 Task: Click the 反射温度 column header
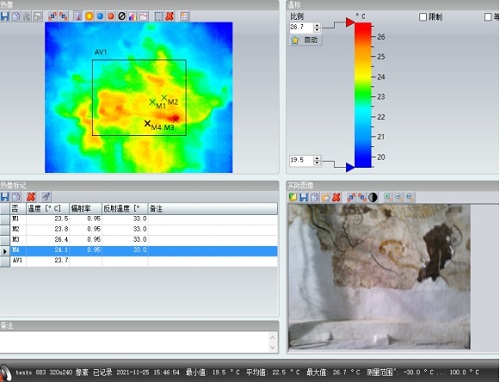pos(125,209)
